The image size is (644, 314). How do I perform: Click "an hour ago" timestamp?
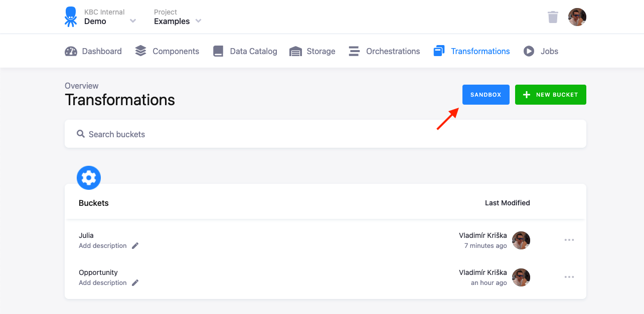tap(489, 283)
